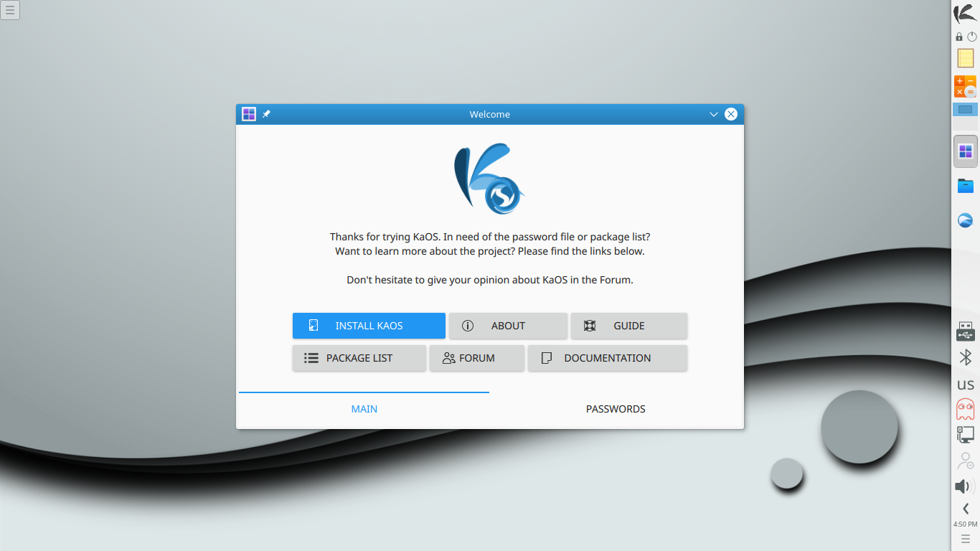Click the power/shutdown icon in panel
This screenshot has height=551, width=980.
coord(972,37)
